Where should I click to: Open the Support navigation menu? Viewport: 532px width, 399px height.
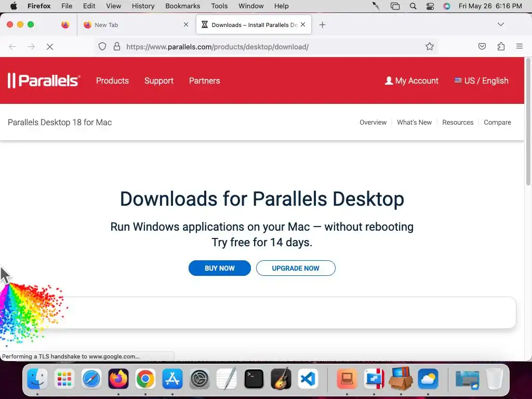coord(159,81)
